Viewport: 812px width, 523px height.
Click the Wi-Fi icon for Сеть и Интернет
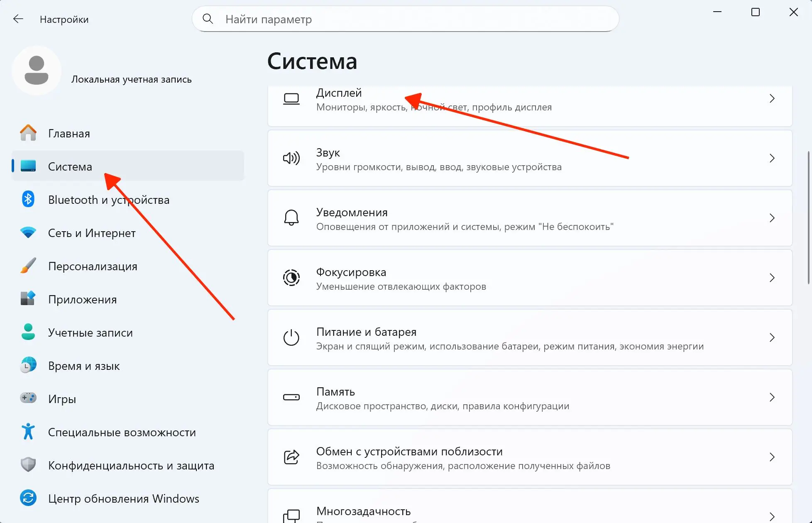[x=28, y=232]
